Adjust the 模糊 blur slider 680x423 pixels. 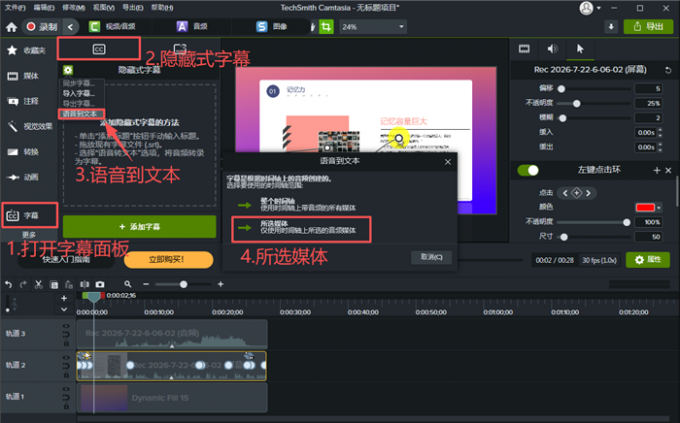click(562, 118)
